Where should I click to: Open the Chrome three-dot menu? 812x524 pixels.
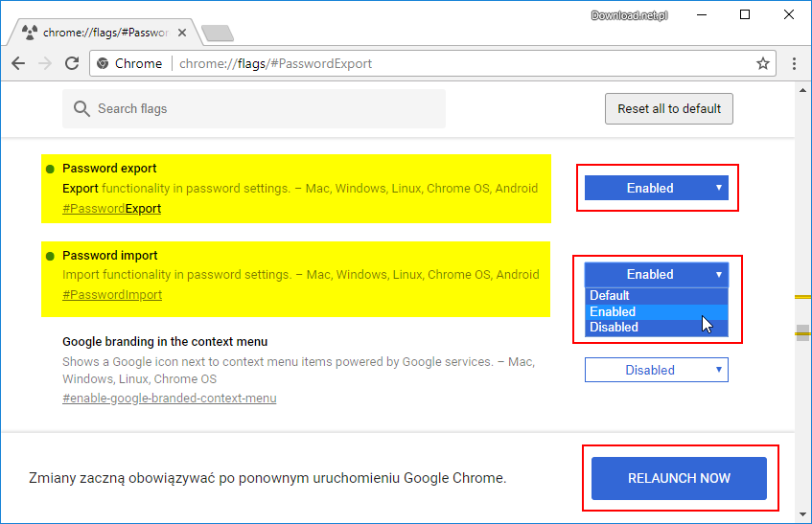pos(794,63)
